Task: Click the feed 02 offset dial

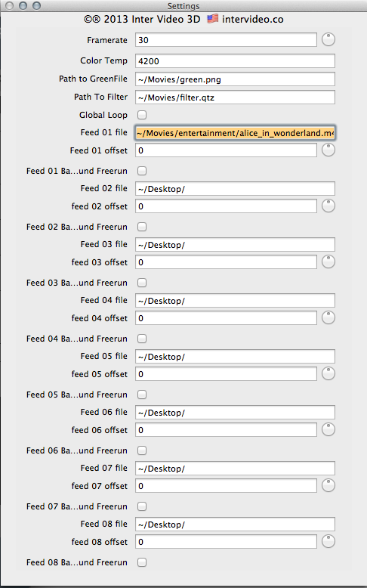Action: click(328, 206)
